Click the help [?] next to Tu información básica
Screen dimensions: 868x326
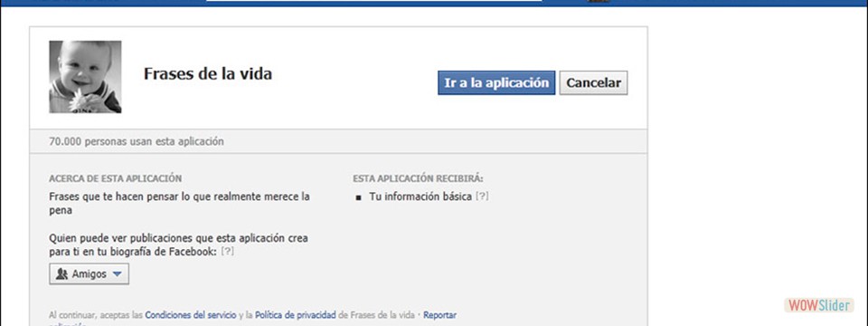point(482,197)
